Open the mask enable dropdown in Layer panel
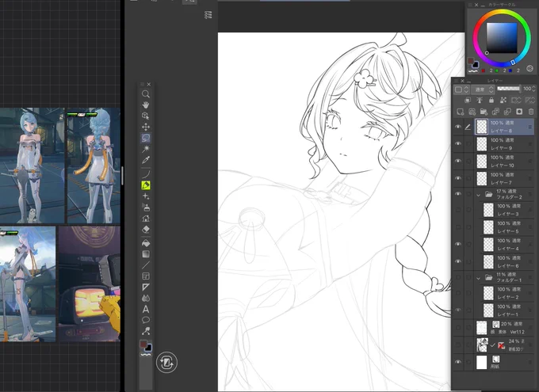This screenshot has height=392, width=539. (x=516, y=100)
